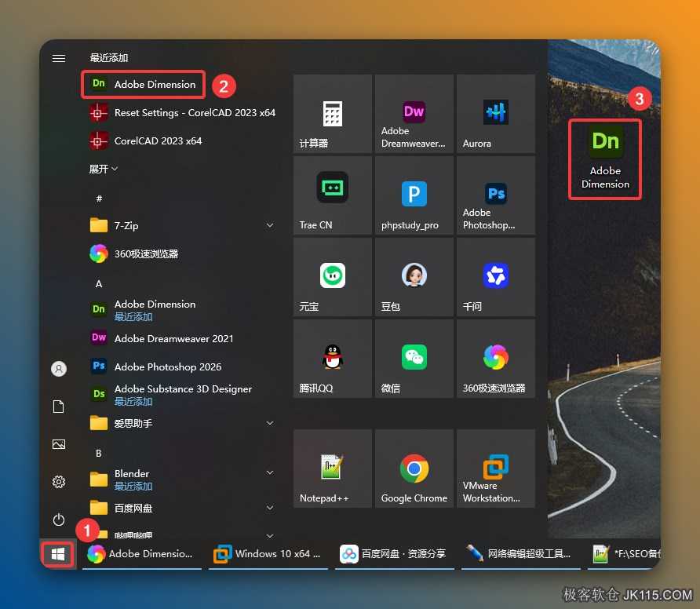
Task: Expand the 百度网盘 folder chevron
Action: coord(270,508)
